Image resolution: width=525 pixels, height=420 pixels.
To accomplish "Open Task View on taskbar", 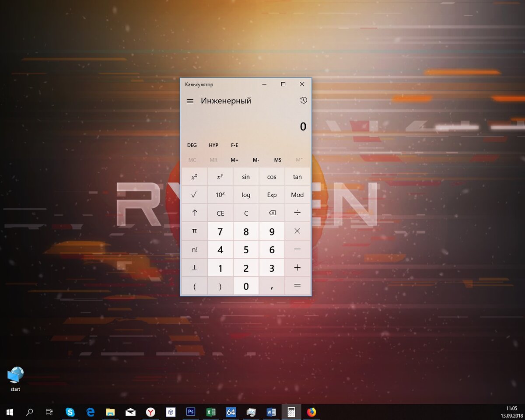I will click(x=49, y=412).
